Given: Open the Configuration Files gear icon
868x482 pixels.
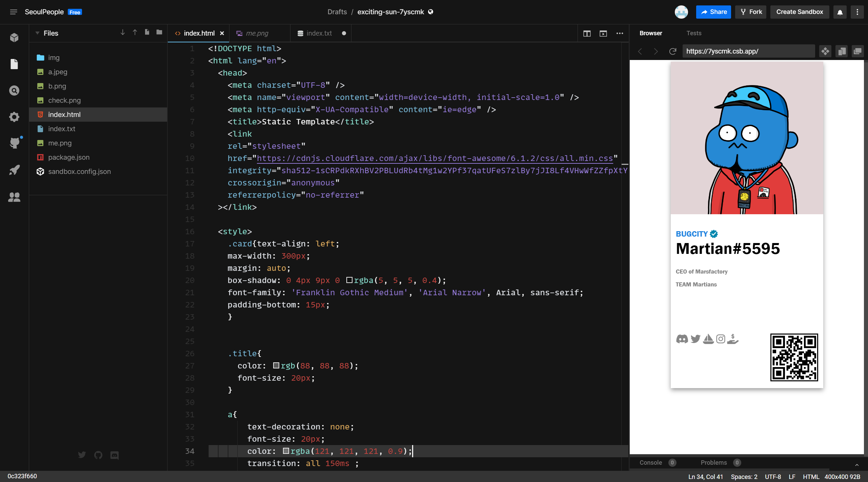Looking at the screenshot, I should 14,117.
